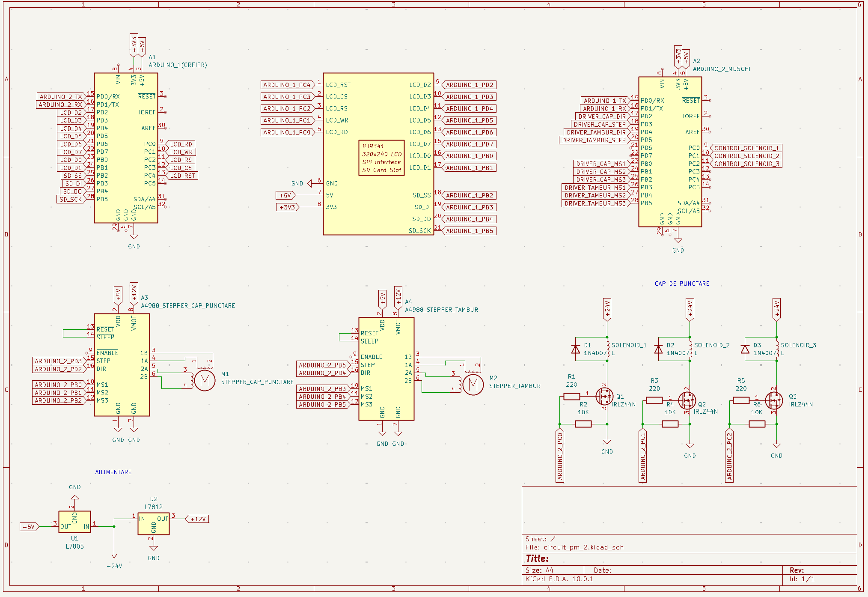Select resistor R4 10K symbol
Viewport: 868px width, 597px height.
click(670, 424)
